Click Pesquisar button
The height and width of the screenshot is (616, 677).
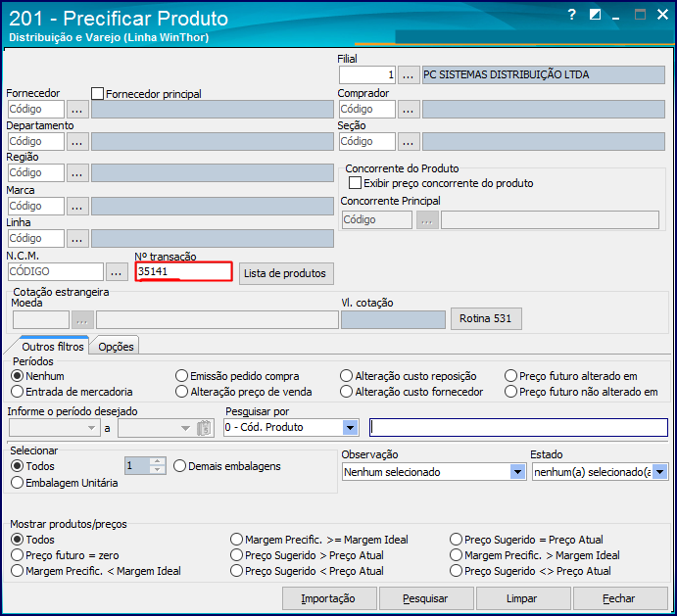(426, 598)
